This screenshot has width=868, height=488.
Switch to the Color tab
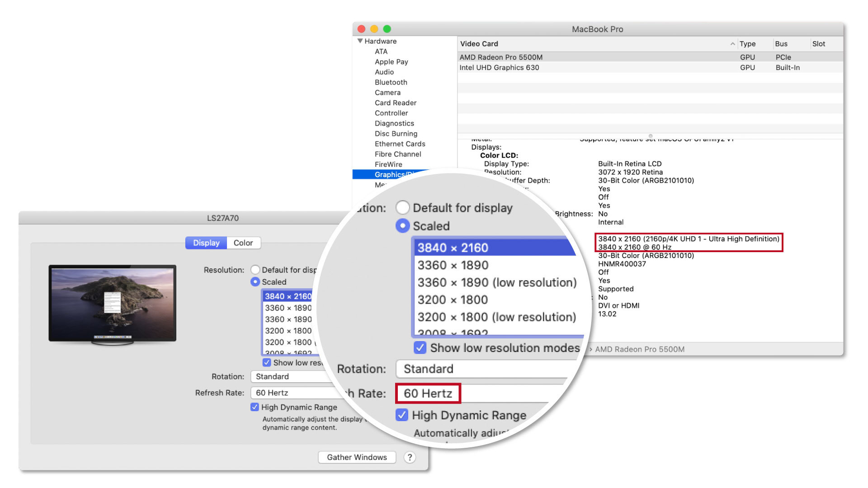pos(243,243)
